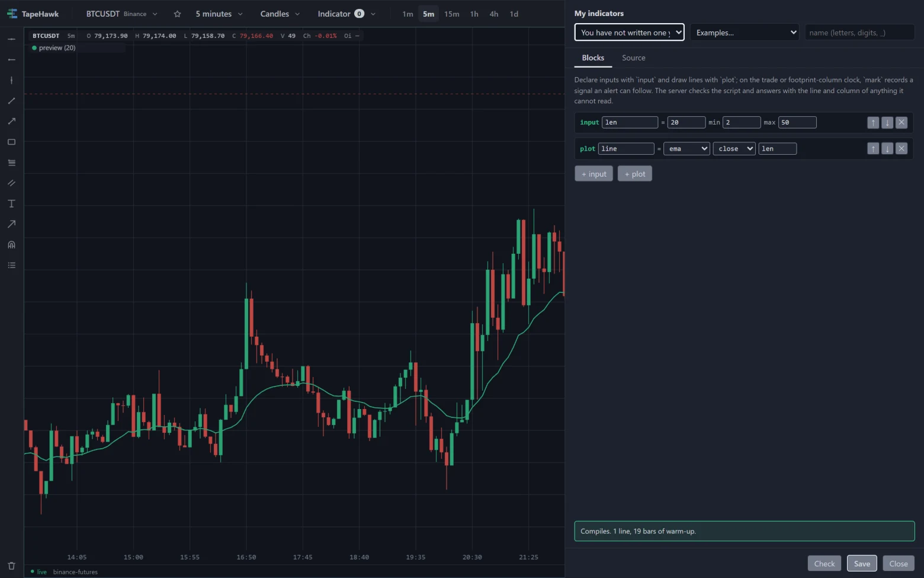The width and height of the screenshot is (924, 578).
Task: Remove the input len block
Action: pyautogui.click(x=901, y=123)
